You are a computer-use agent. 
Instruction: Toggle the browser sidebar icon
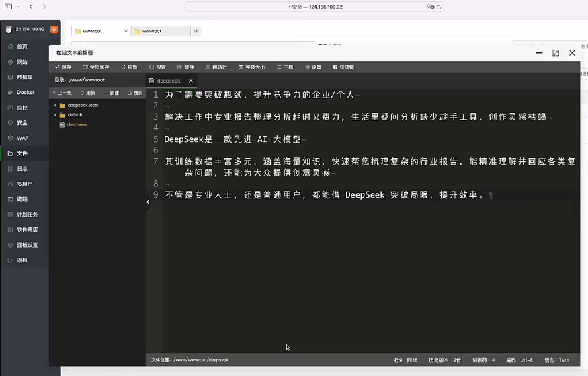click(x=8, y=7)
